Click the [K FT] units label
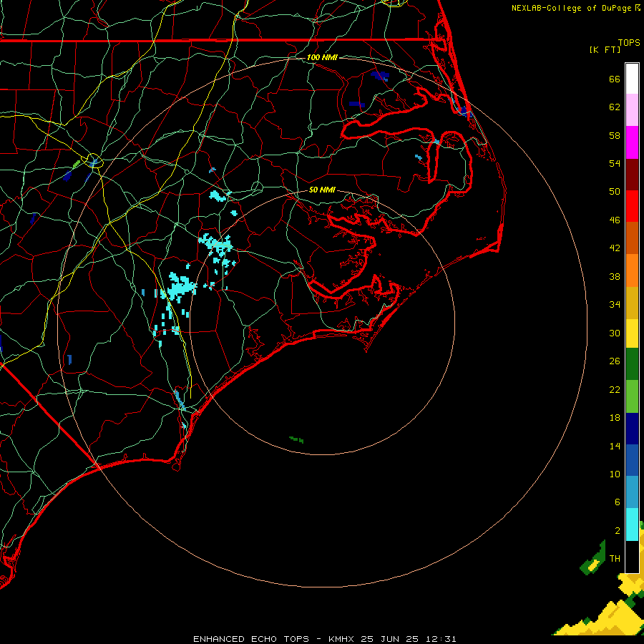 (x=605, y=50)
